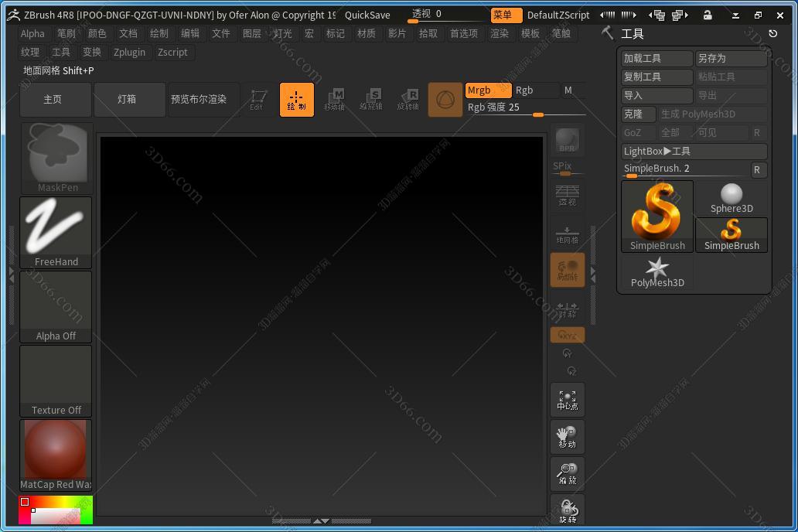Select the large SimpleBrush tool thumbnail
Viewport: 798px width, 532px height.
pyautogui.click(x=657, y=217)
